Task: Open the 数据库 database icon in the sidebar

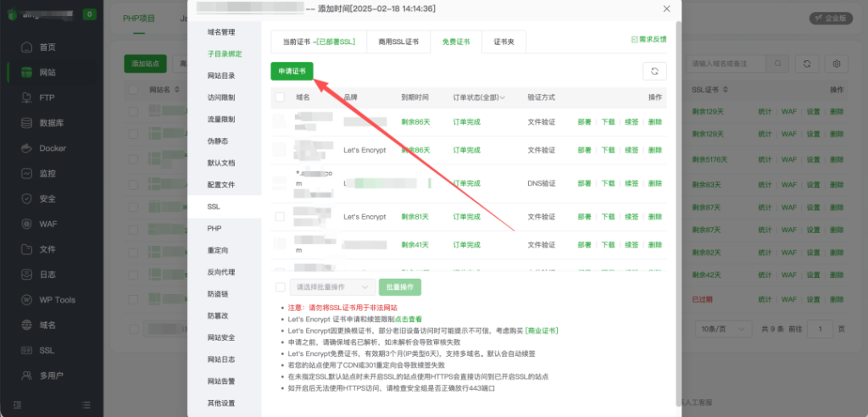Action: pos(26,123)
